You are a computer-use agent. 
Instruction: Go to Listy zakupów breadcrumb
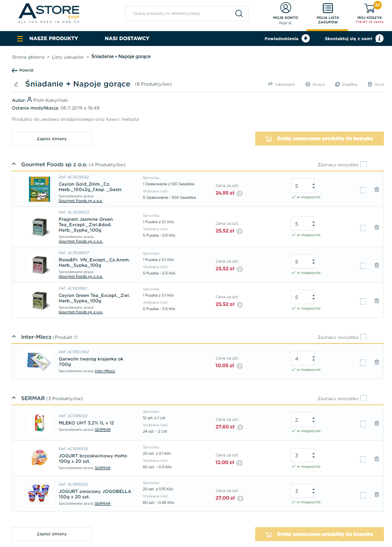68,57
